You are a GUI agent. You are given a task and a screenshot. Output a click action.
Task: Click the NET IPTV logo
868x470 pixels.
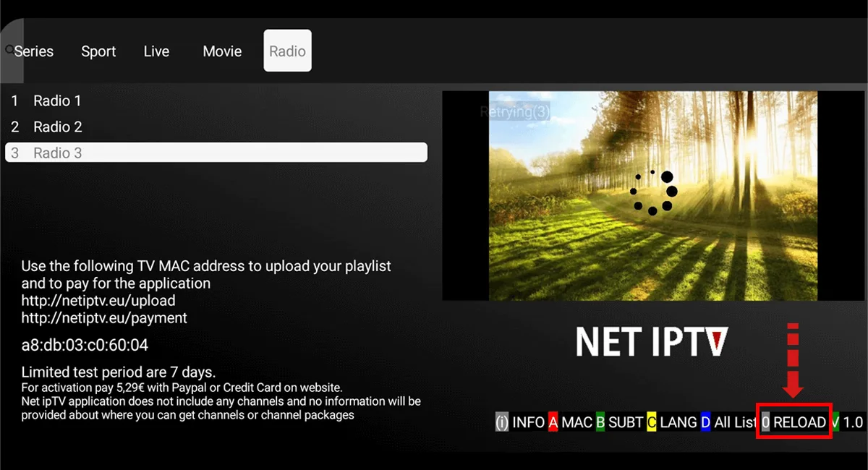[652, 341]
